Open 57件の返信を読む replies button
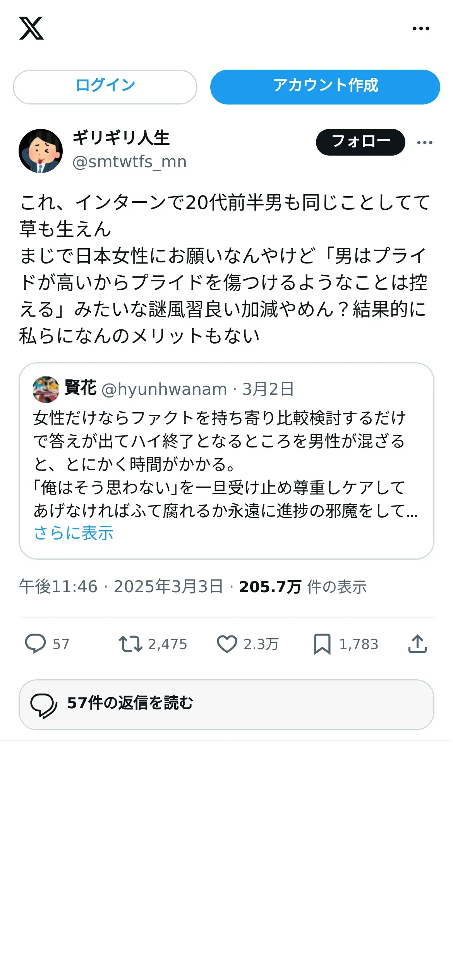The image size is (453, 980). 226,705
